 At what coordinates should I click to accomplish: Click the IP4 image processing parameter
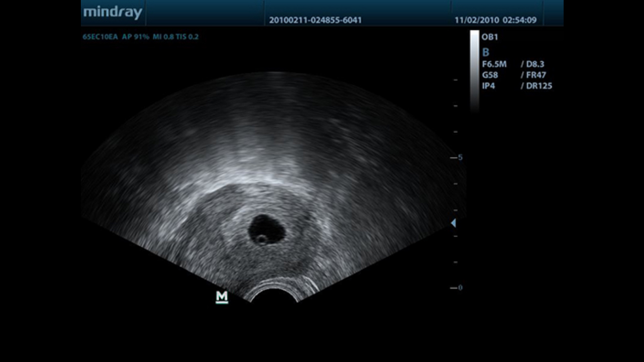click(x=489, y=86)
